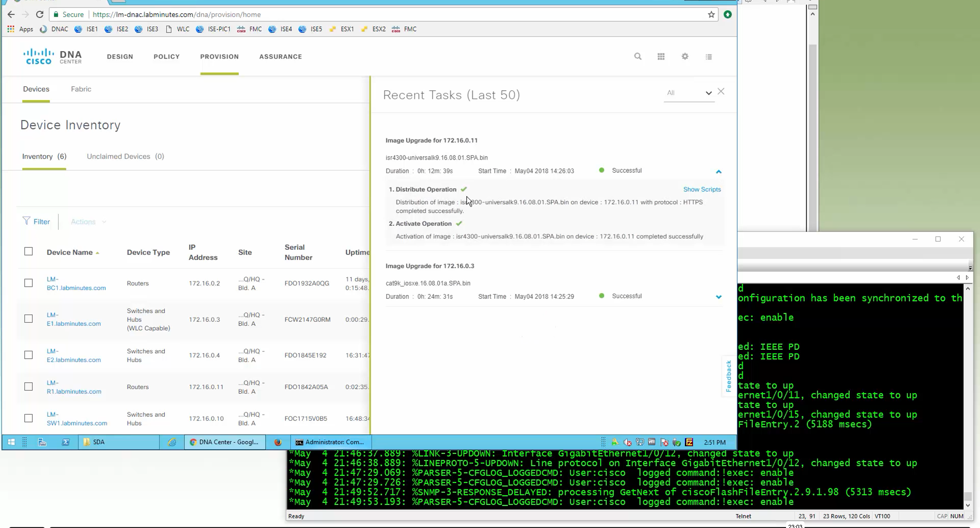The height and width of the screenshot is (528, 980).
Task: Click the browser reload icon
Action: click(x=40, y=14)
